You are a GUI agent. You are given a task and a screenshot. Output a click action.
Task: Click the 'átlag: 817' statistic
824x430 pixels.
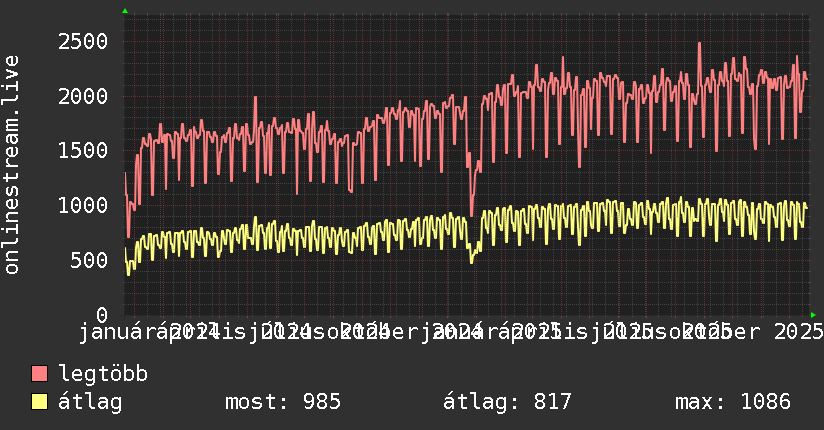(507, 402)
